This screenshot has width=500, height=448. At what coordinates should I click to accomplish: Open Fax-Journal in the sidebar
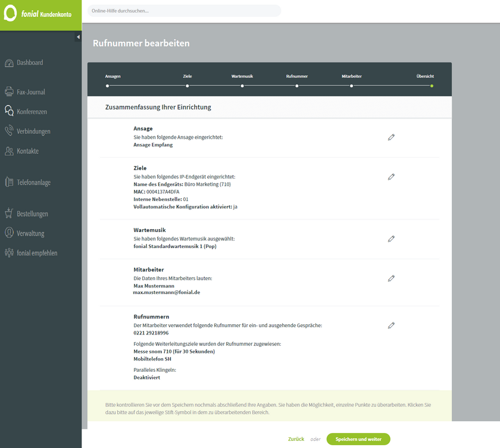[x=30, y=92]
